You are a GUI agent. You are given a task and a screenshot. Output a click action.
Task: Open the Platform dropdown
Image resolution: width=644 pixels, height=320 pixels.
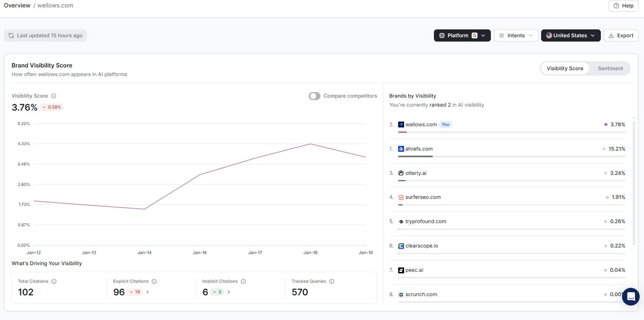[462, 35]
